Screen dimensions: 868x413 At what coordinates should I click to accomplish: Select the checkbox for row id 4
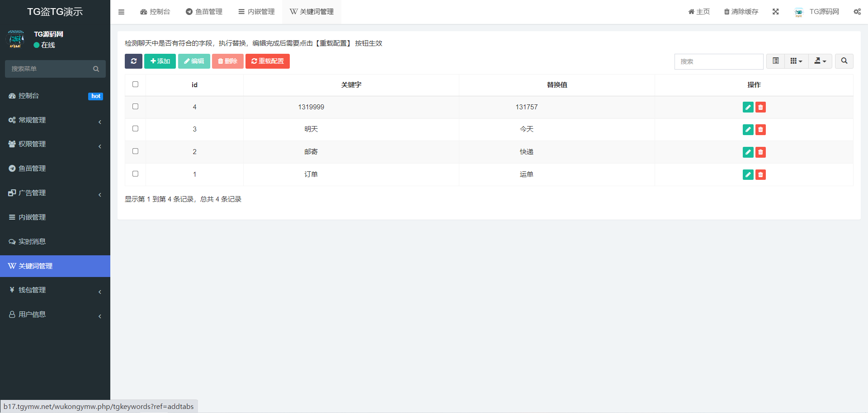tap(135, 107)
